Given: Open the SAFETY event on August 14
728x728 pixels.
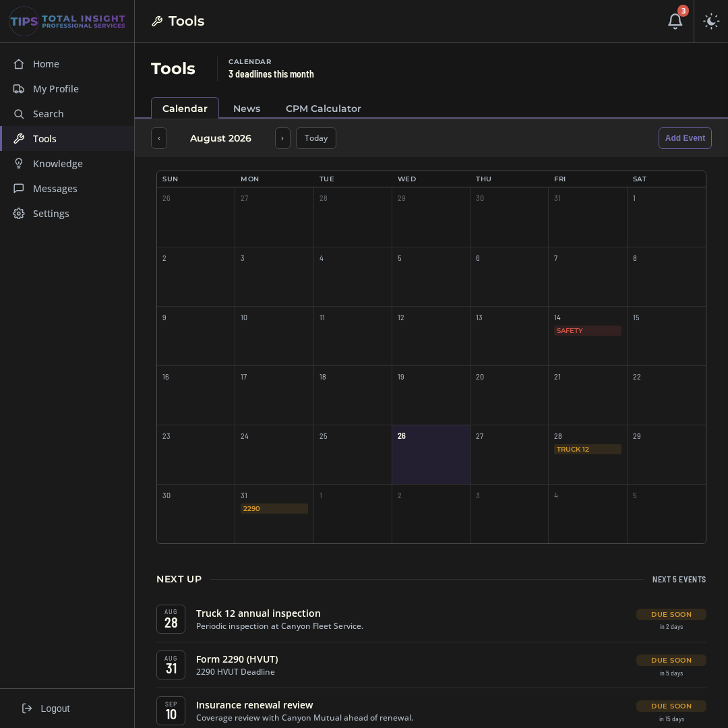Looking at the screenshot, I should [x=587, y=331].
